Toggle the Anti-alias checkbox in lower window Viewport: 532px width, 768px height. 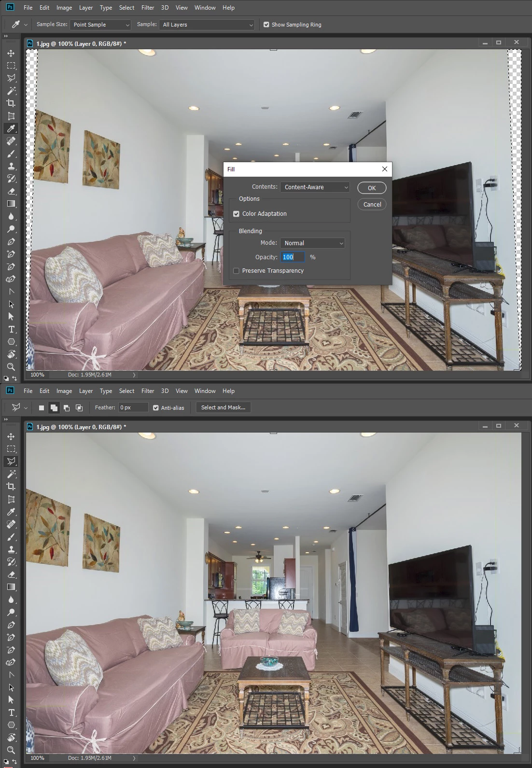tap(155, 408)
